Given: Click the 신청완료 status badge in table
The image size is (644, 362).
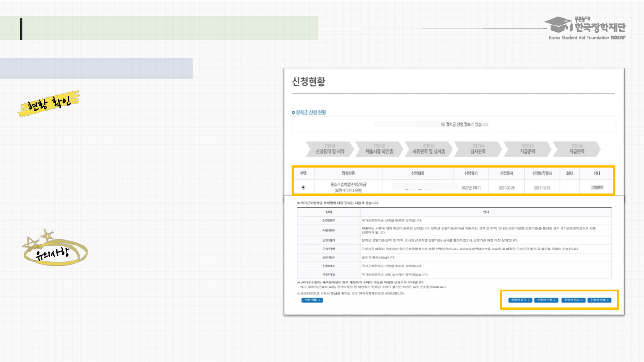Looking at the screenshot, I should click(x=597, y=188).
